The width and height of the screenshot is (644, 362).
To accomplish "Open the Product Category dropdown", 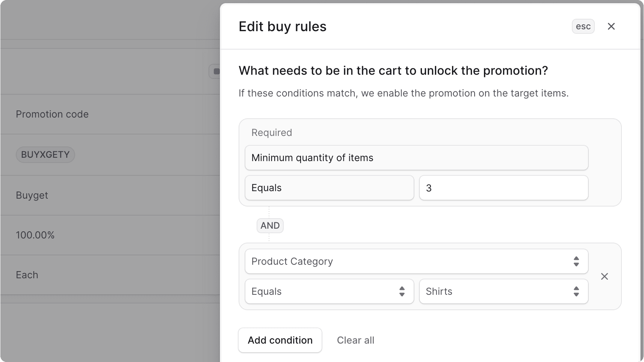I will pos(416,261).
